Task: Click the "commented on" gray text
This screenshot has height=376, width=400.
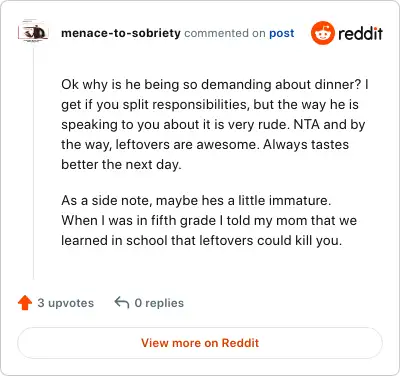Action: click(x=225, y=33)
